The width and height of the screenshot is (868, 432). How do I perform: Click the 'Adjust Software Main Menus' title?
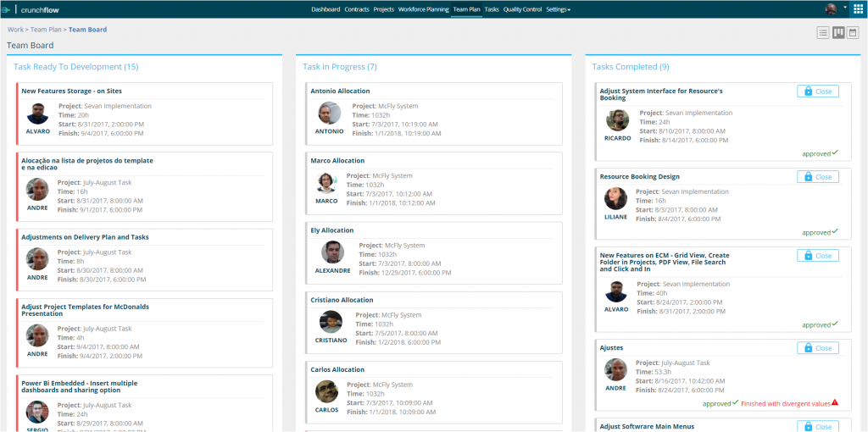(647, 426)
